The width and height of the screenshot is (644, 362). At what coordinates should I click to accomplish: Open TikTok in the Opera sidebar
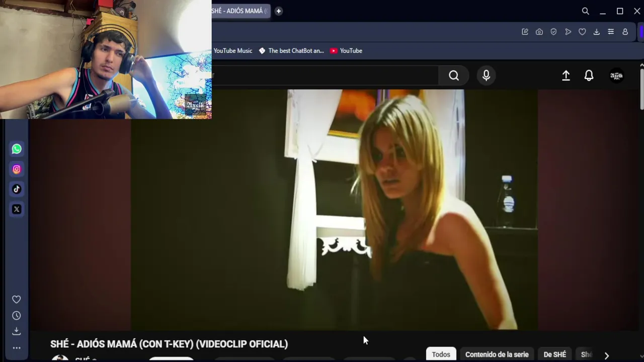pyautogui.click(x=17, y=189)
